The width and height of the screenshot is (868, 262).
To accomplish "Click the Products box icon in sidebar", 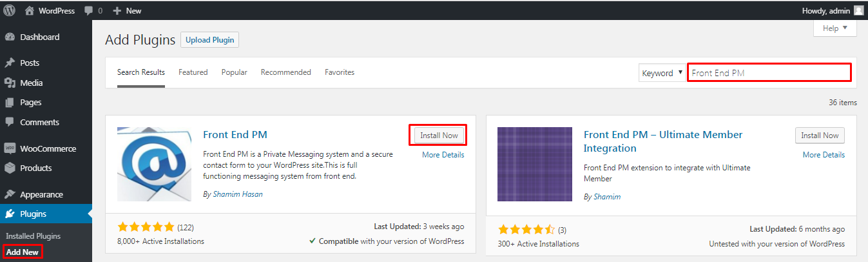I will [10, 168].
